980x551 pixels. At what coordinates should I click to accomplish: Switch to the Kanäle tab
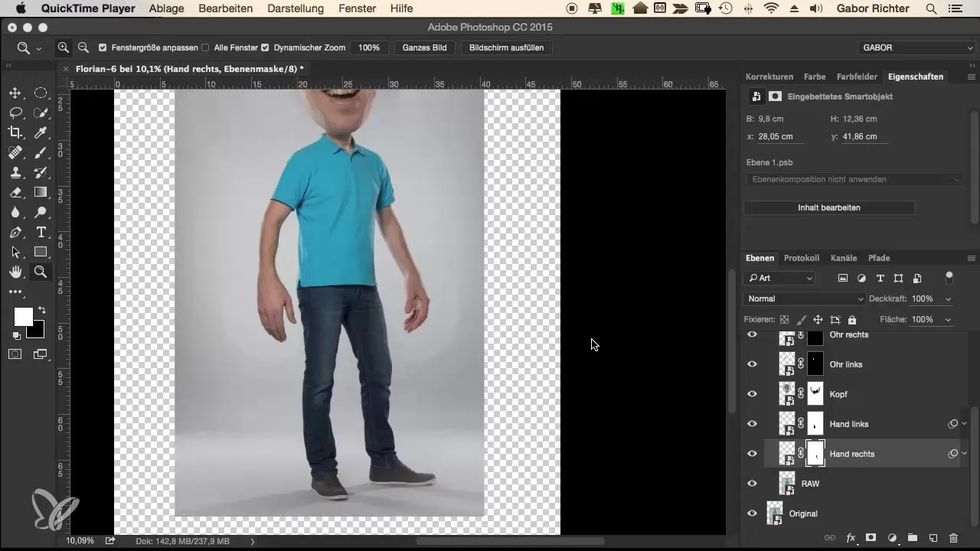click(844, 258)
